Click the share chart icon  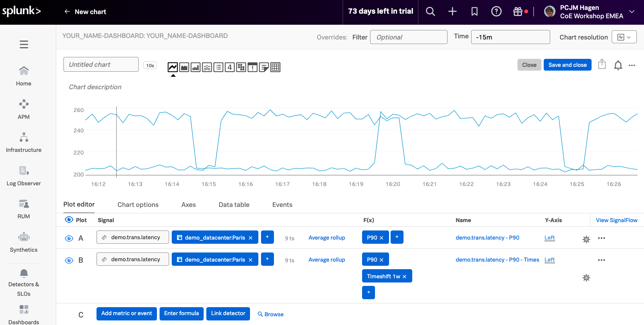tap(602, 65)
